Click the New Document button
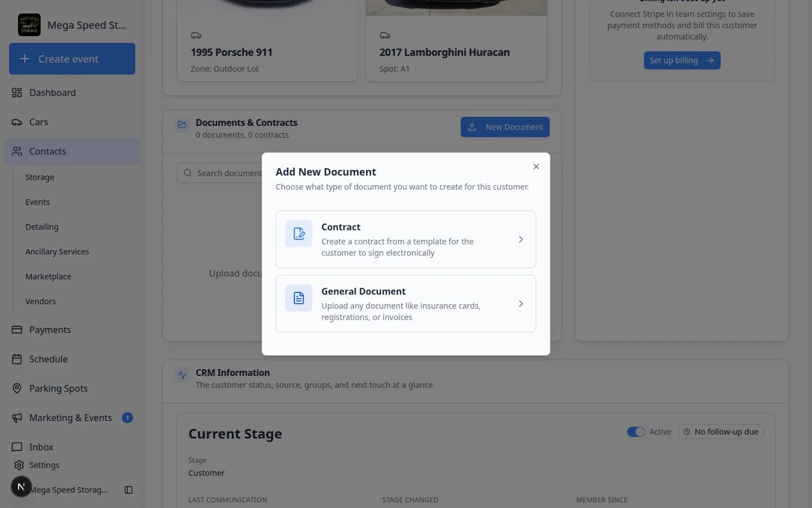 (x=505, y=127)
